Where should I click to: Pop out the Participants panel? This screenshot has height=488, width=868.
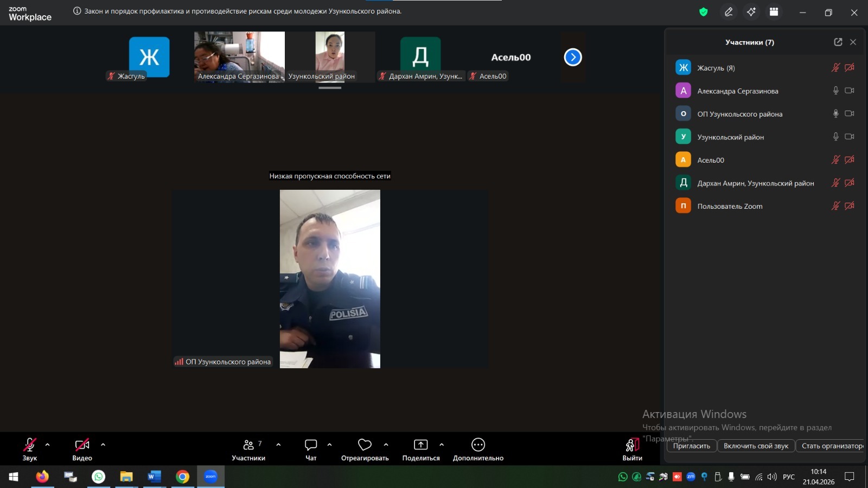coord(838,42)
